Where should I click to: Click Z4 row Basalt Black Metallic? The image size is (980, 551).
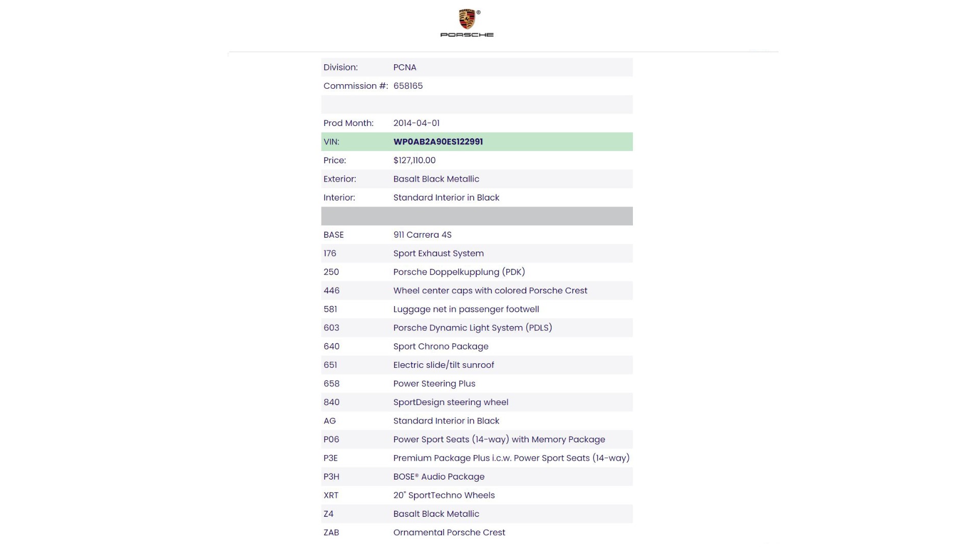tap(436, 514)
